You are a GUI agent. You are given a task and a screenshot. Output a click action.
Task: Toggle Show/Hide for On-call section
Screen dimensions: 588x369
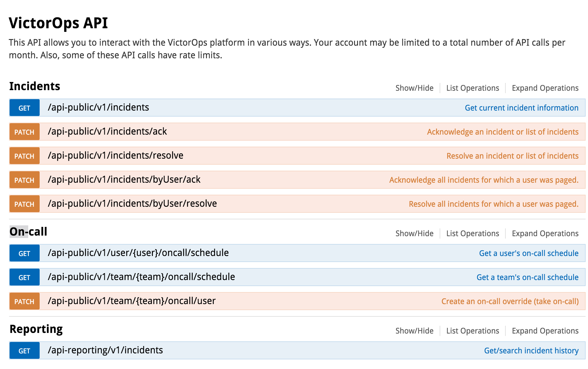[x=414, y=233]
